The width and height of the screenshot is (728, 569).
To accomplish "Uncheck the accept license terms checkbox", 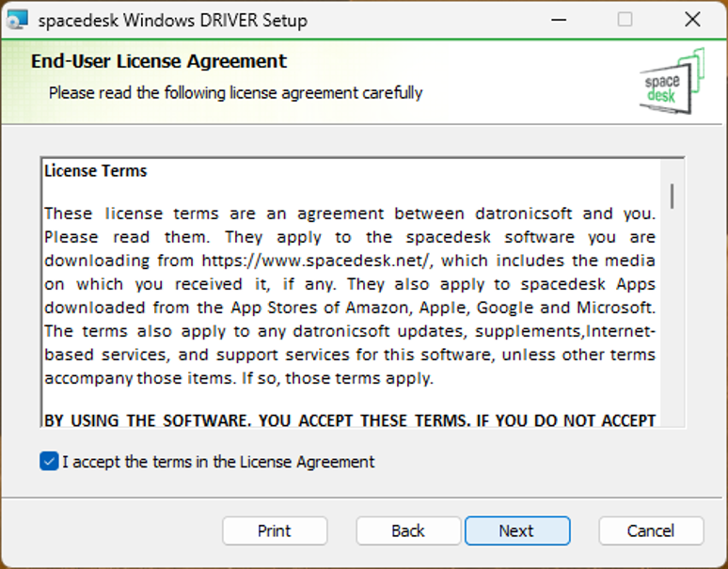I will [x=49, y=462].
